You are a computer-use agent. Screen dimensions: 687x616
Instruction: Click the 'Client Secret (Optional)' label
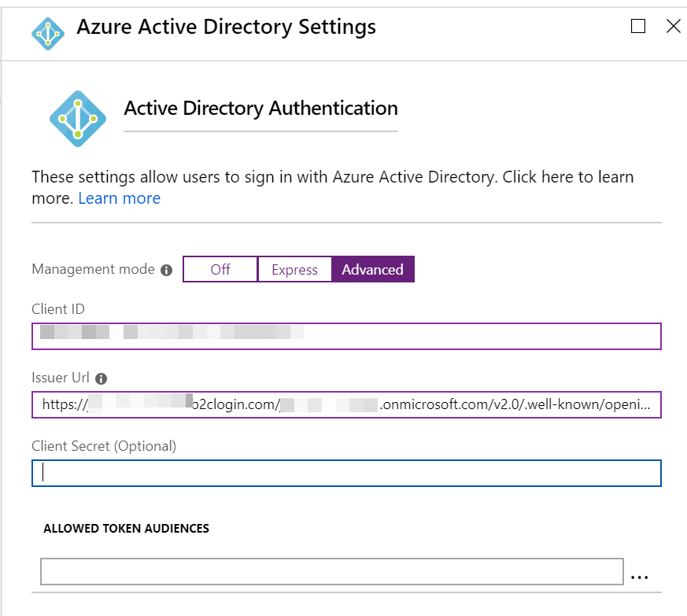tap(104, 446)
